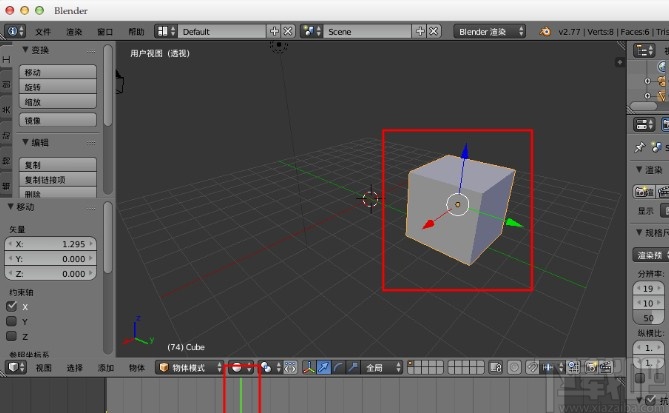Click the snap target grid icon
Screen dimensions: 669x413
pyautogui.click(x=574, y=367)
